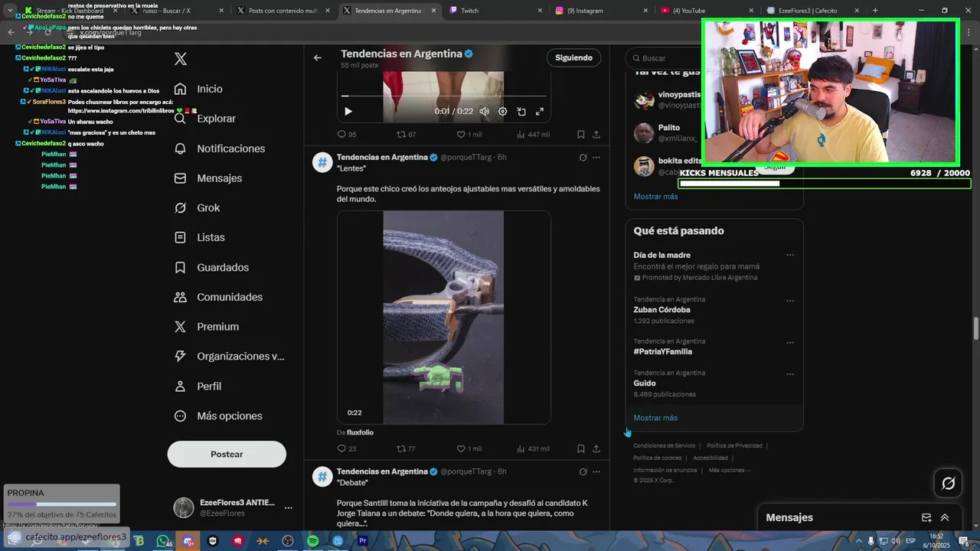Image resolution: width=980 pixels, height=551 pixels.
Task: Bookmark the Lentes post
Action: 581,449
